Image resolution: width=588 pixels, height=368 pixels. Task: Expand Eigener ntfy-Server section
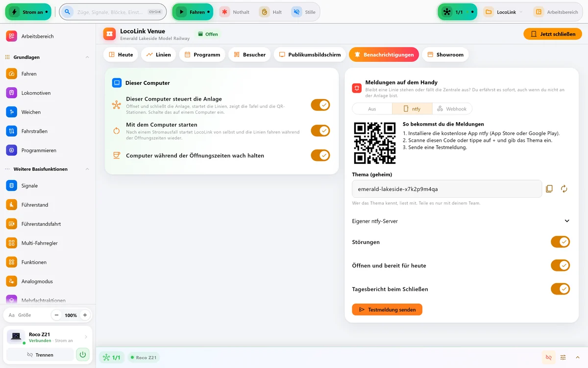point(461,221)
